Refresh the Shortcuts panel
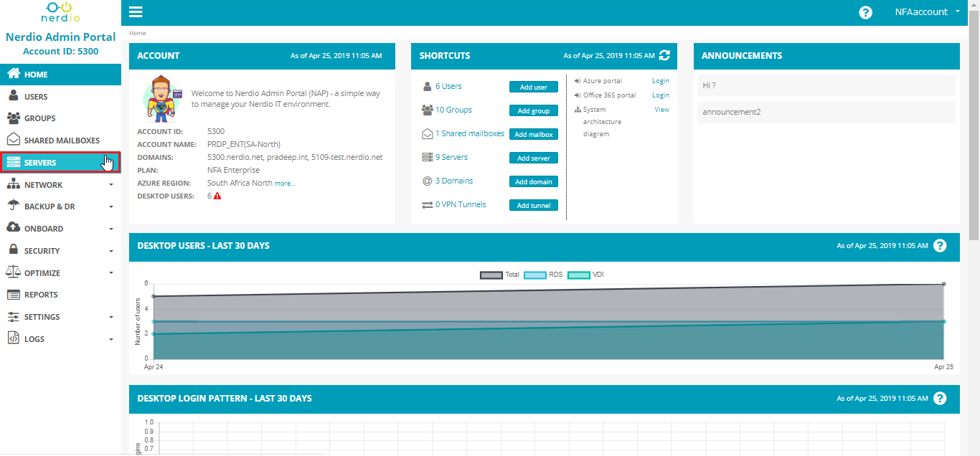The width and height of the screenshot is (980, 456). (x=664, y=55)
